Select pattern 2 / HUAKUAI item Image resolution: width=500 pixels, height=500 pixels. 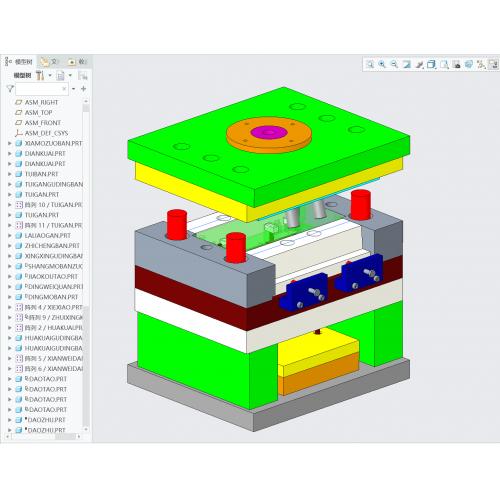point(54,328)
